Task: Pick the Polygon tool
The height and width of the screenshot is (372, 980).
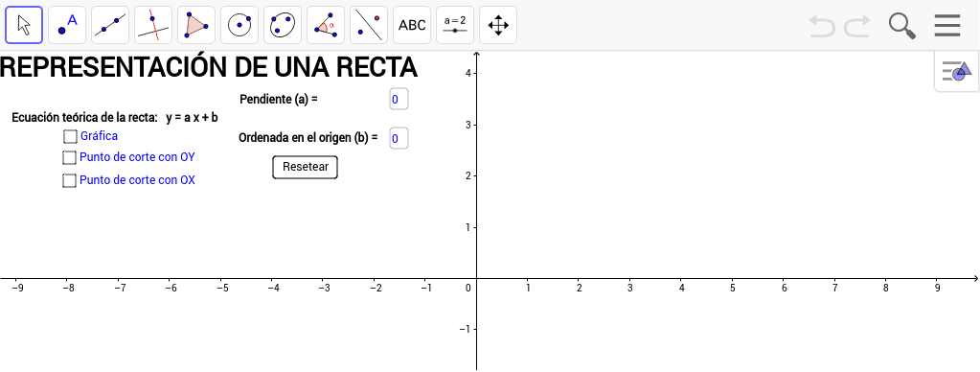Action: 196,25
